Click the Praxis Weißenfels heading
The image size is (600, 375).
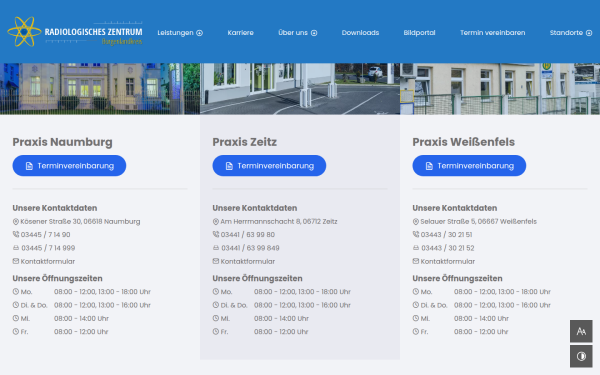[463, 142]
